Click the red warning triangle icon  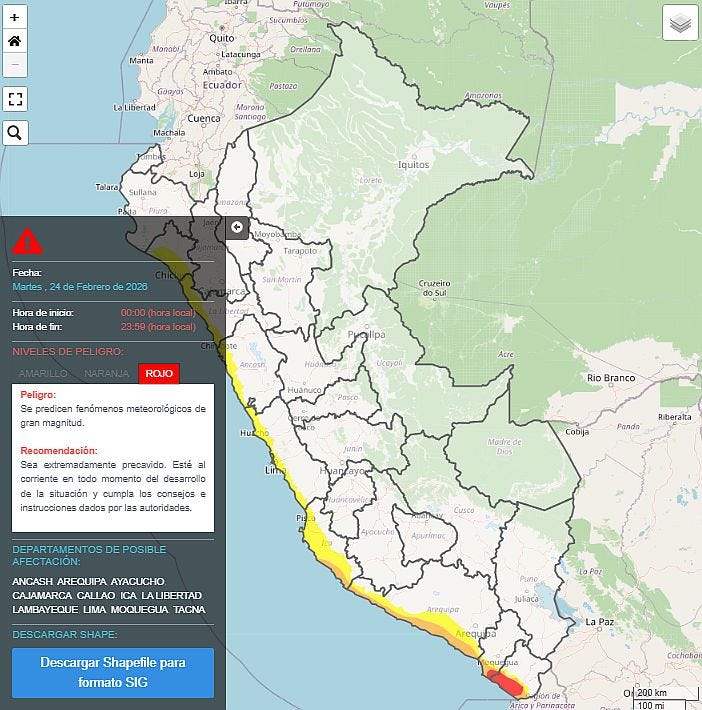click(x=28, y=241)
